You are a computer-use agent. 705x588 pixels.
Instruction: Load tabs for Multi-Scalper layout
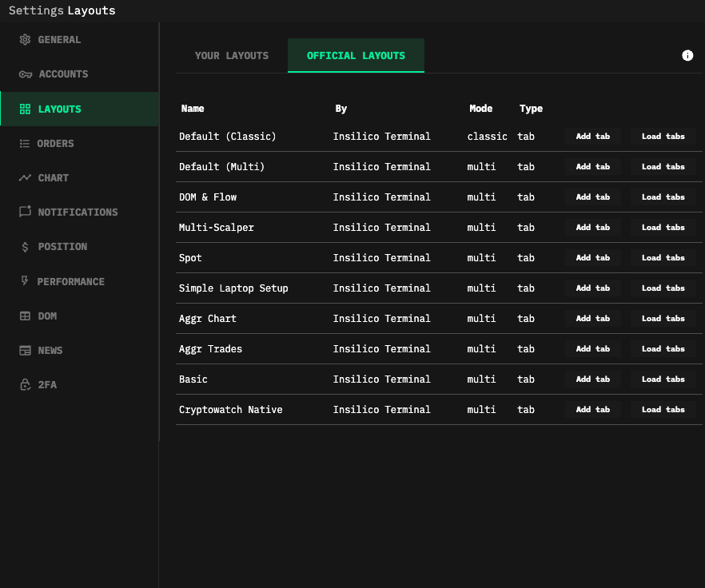(x=663, y=227)
